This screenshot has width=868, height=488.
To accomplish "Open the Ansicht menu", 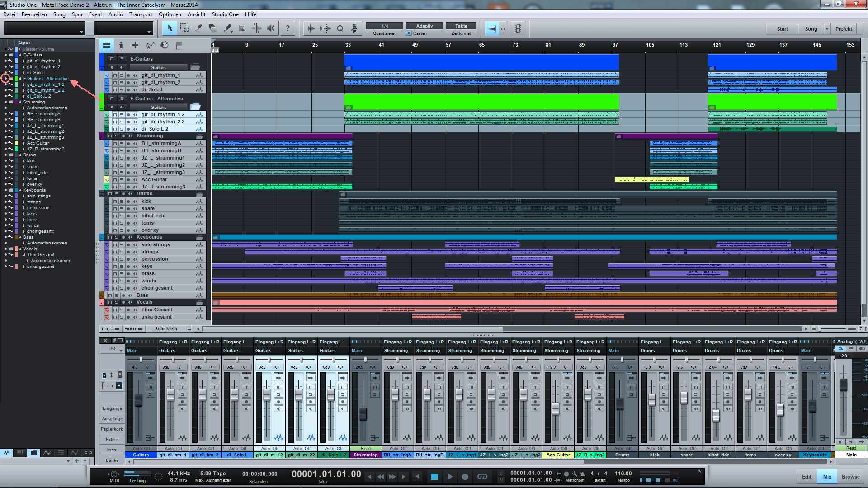I will (197, 14).
